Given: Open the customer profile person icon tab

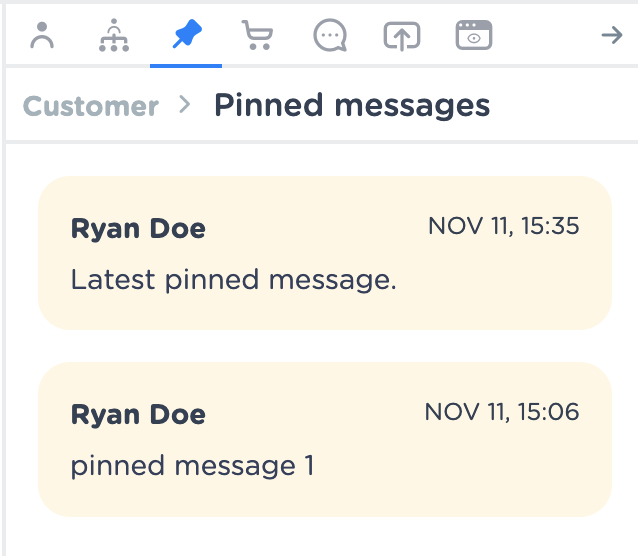Looking at the screenshot, I should click(x=42, y=36).
